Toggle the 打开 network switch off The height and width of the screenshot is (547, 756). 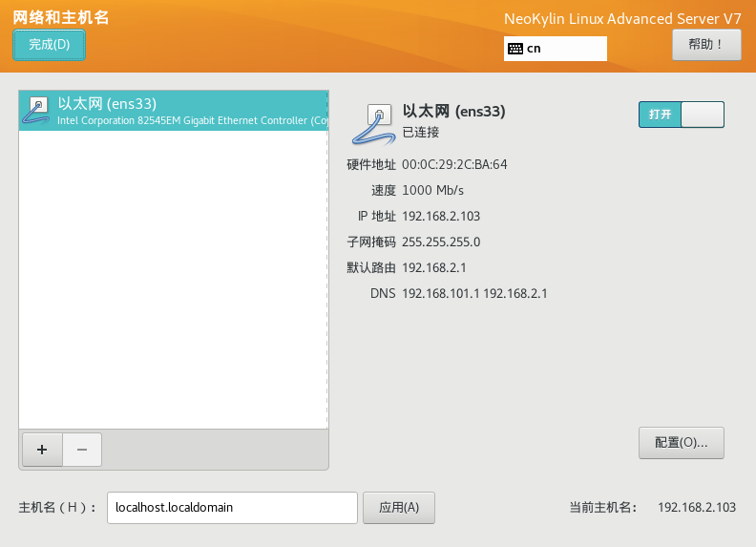coord(682,115)
